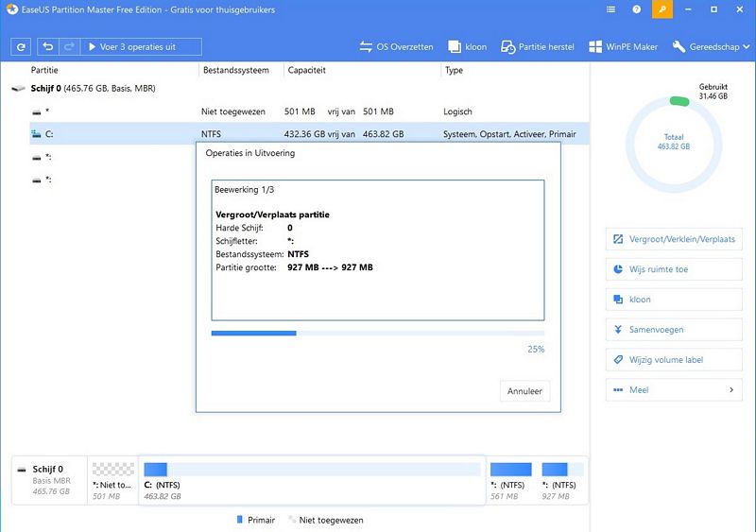Viewport: 756px width, 532px height.
Task: Select unallocated 501 MB block in disk map
Action: tap(112, 480)
